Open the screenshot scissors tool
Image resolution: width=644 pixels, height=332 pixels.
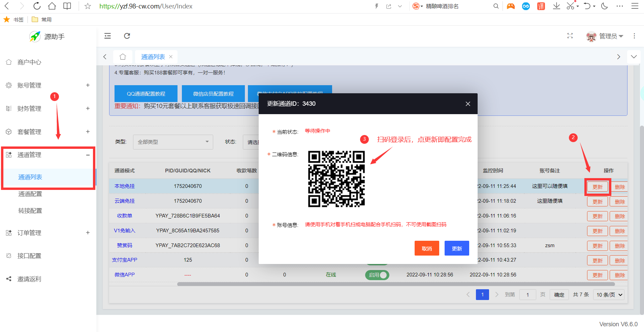(570, 6)
